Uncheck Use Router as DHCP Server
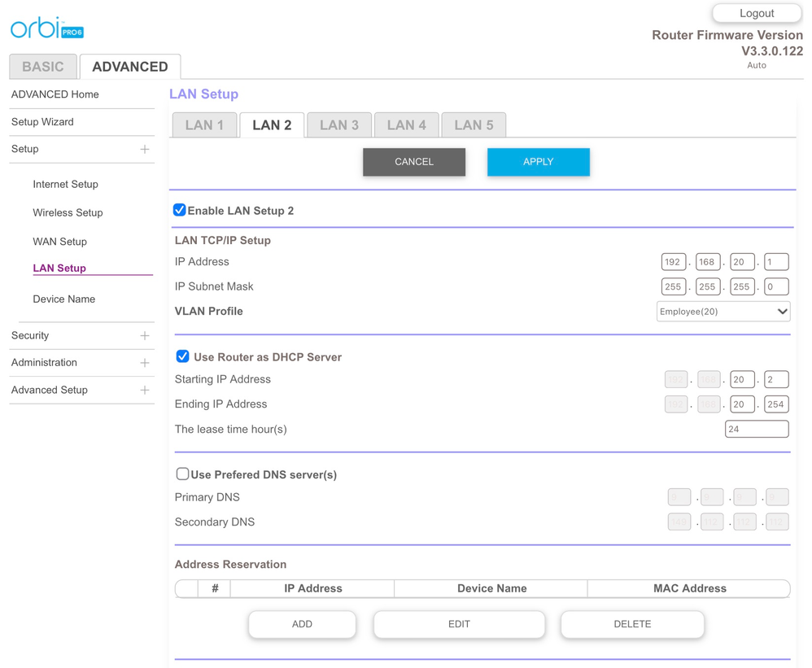This screenshot has width=812, height=668. (x=183, y=357)
